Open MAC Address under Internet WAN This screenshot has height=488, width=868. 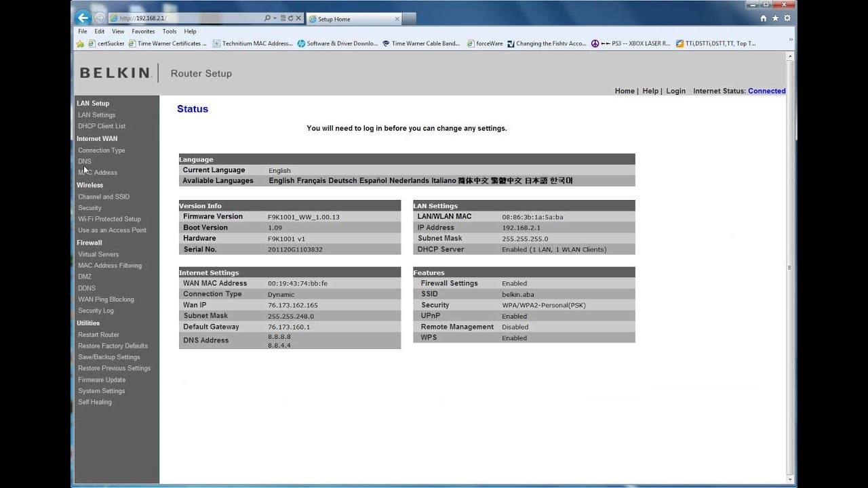[x=98, y=172]
